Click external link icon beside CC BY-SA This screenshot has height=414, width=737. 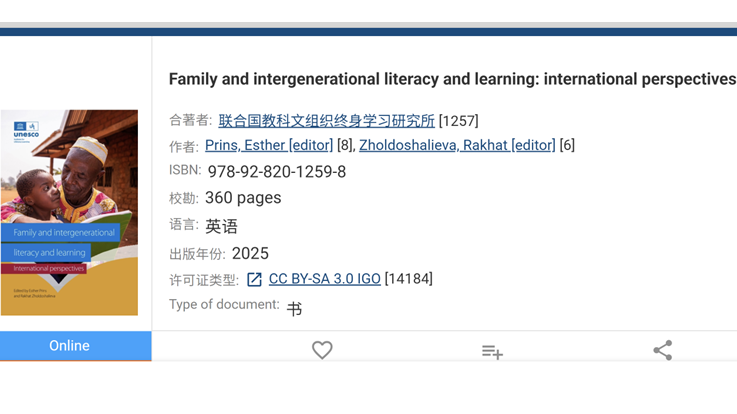tap(254, 280)
